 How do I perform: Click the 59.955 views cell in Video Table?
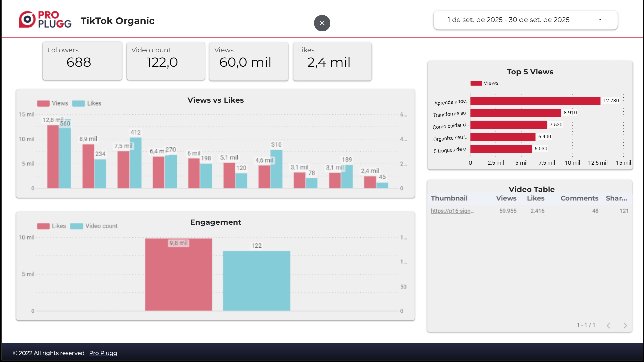[508, 211]
